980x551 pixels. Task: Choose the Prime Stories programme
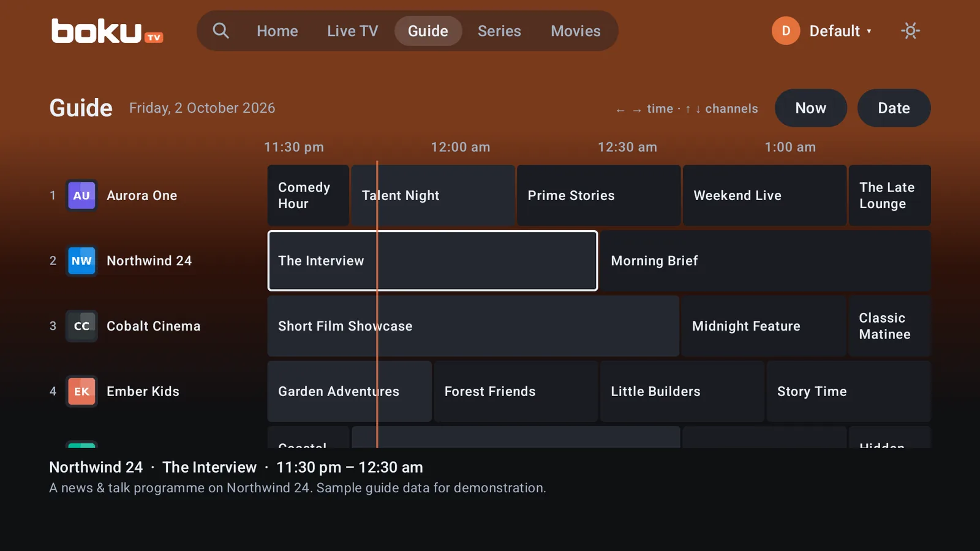599,195
